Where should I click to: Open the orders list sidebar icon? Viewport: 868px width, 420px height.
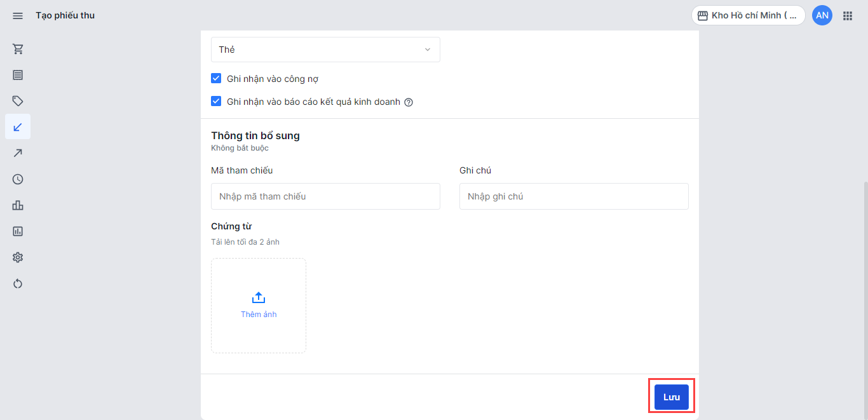(18, 75)
